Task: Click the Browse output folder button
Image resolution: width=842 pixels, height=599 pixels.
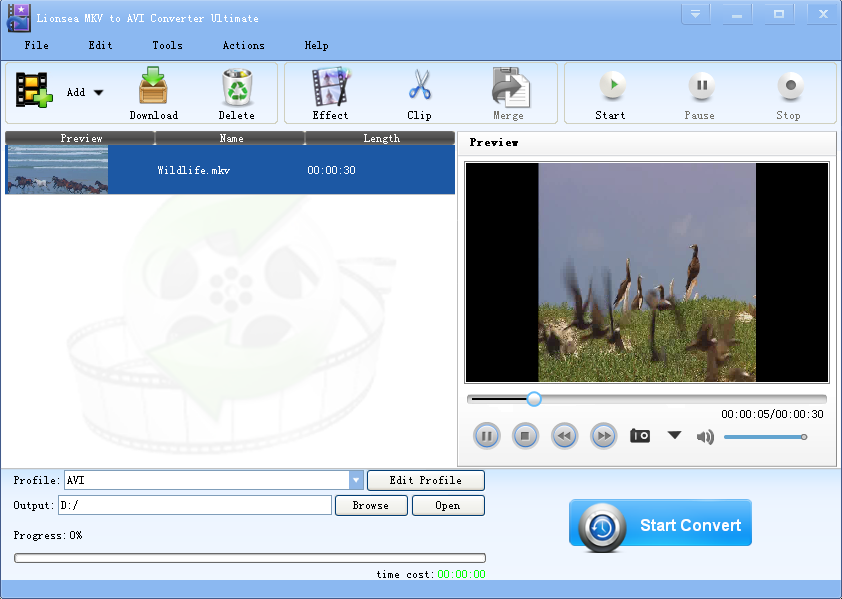Action: pos(369,506)
